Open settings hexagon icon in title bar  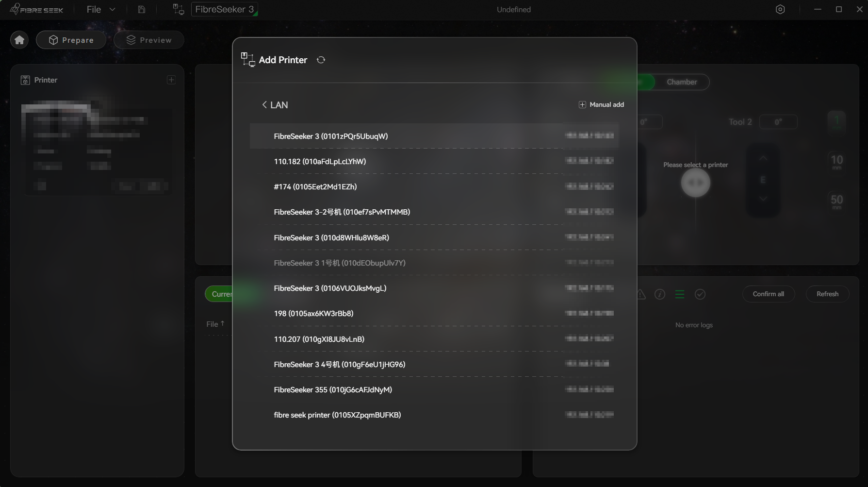780,9
